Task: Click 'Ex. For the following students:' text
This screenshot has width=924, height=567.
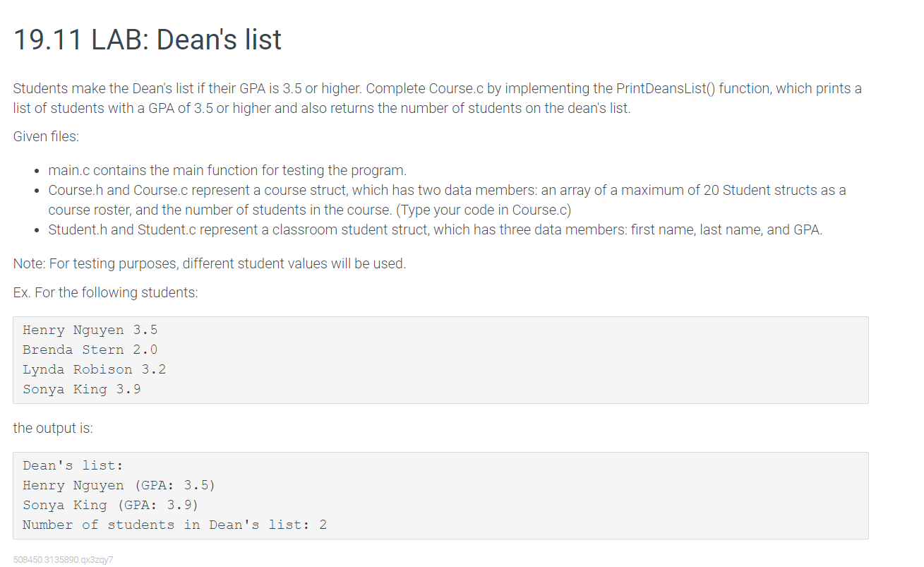Action: [x=105, y=292]
